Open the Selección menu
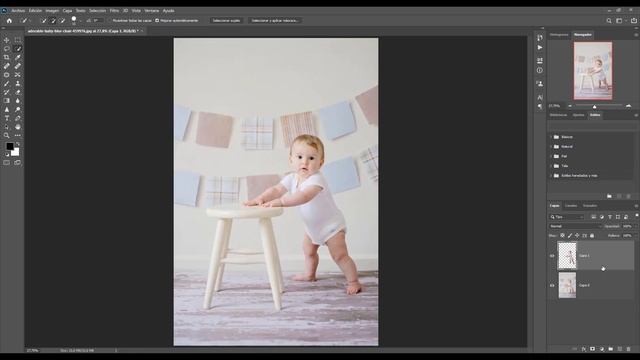This screenshot has height=360, width=640. point(98,11)
